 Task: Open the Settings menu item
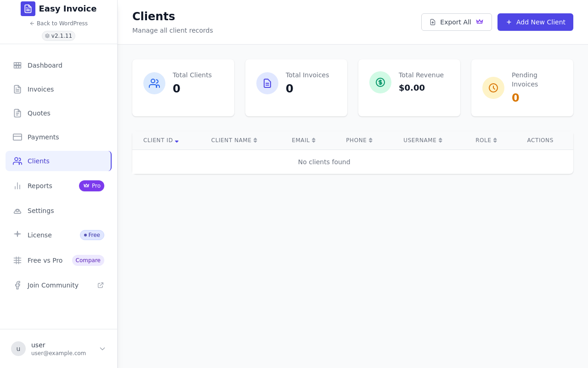point(58,211)
